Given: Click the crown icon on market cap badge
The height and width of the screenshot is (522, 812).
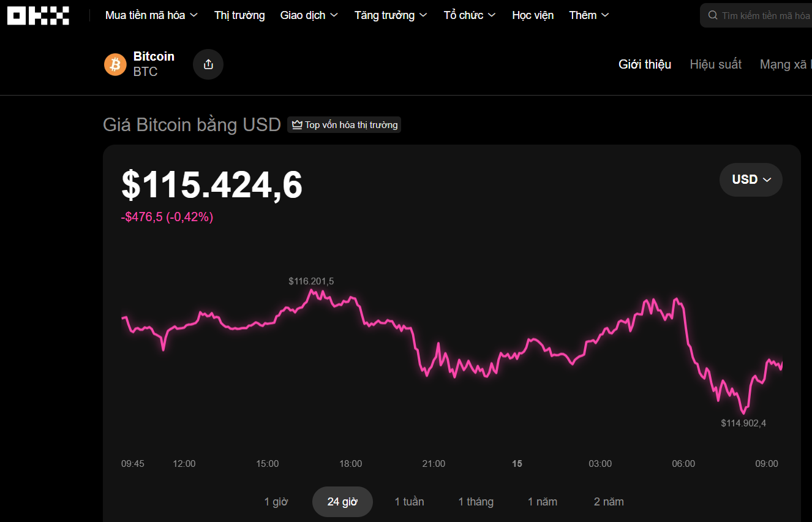Looking at the screenshot, I should [x=298, y=125].
